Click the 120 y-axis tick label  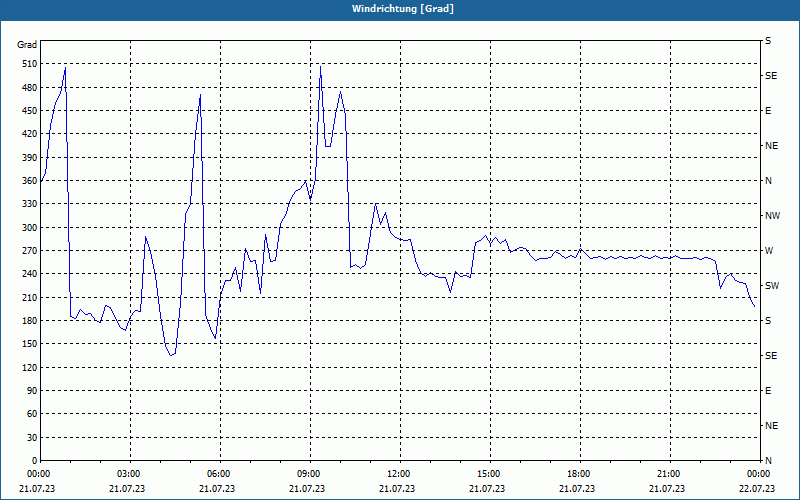(31, 367)
